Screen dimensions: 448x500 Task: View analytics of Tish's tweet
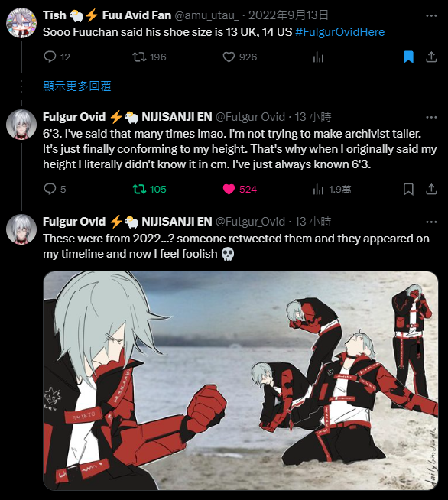click(x=318, y=57)
